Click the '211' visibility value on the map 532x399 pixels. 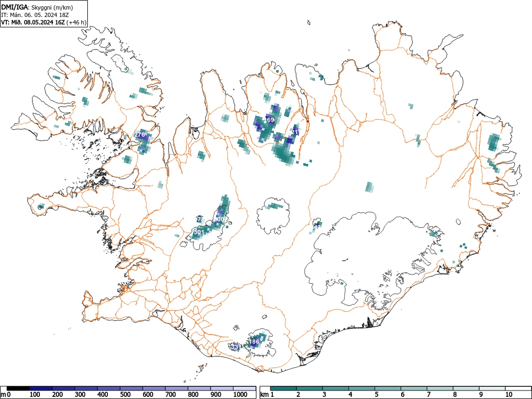pos(295,131)
